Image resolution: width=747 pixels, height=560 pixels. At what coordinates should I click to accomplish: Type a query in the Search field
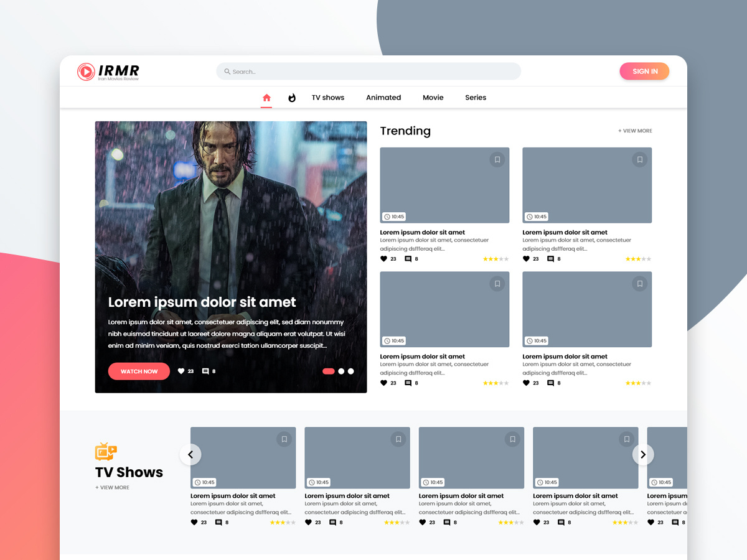(x=367, y=71)
